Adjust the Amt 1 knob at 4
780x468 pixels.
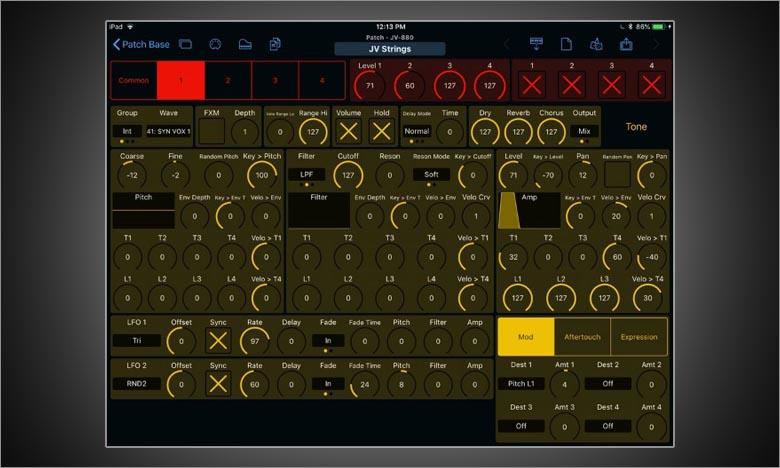tap(564, 384)
